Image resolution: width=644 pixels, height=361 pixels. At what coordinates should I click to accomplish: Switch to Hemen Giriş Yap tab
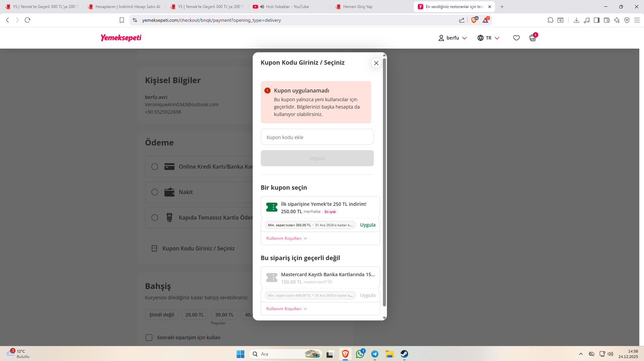pos(371,7)
